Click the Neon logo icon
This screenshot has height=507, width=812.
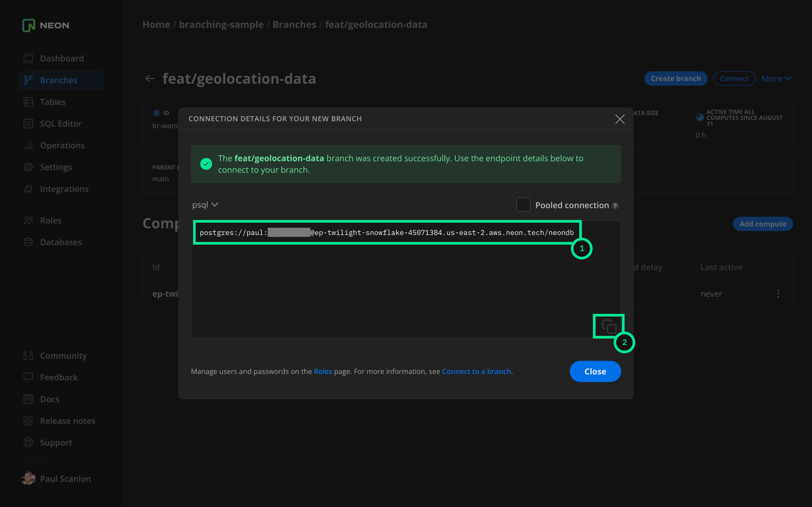(29, 25)
